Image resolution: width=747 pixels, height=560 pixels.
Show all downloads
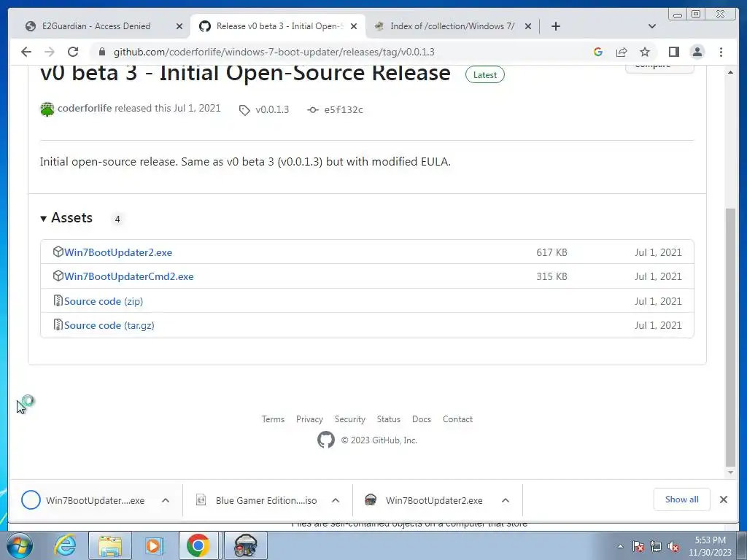click(x=682, y=499)
